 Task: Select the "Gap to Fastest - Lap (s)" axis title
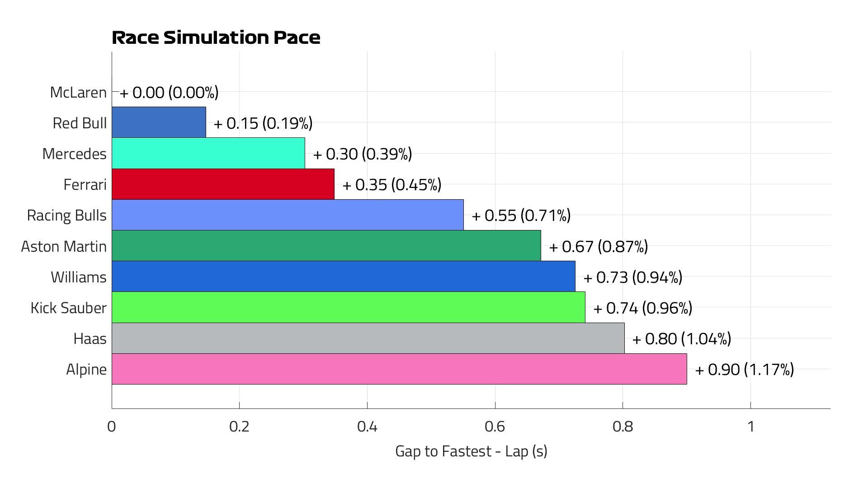[471, 451]
